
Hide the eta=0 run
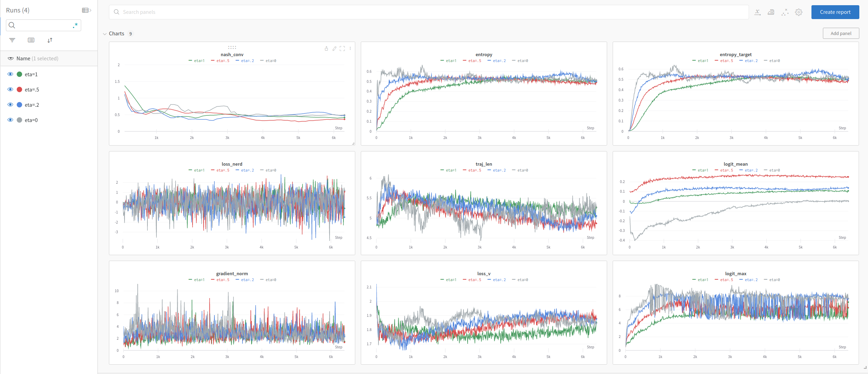[10, 120]
